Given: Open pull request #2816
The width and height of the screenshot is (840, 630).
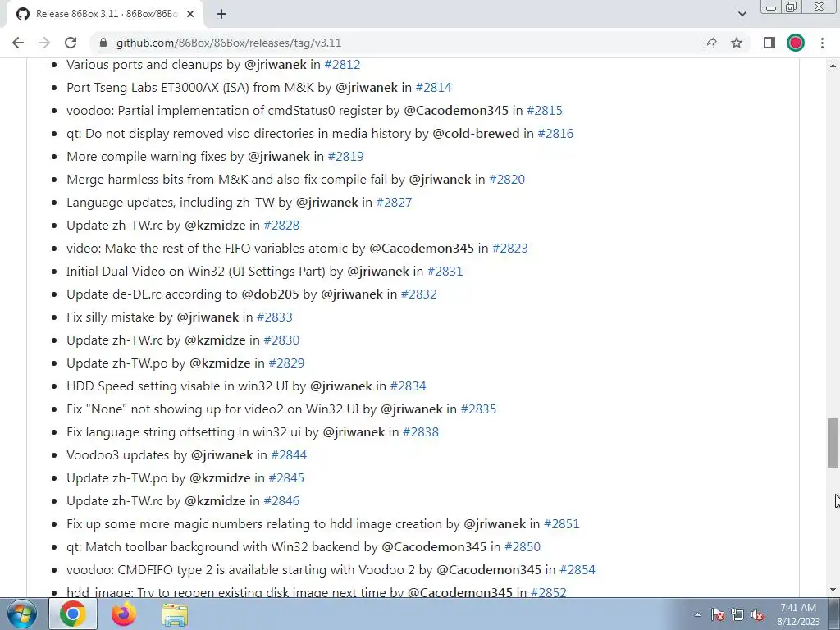Looking at the screenshot, I should pos(555,134).
